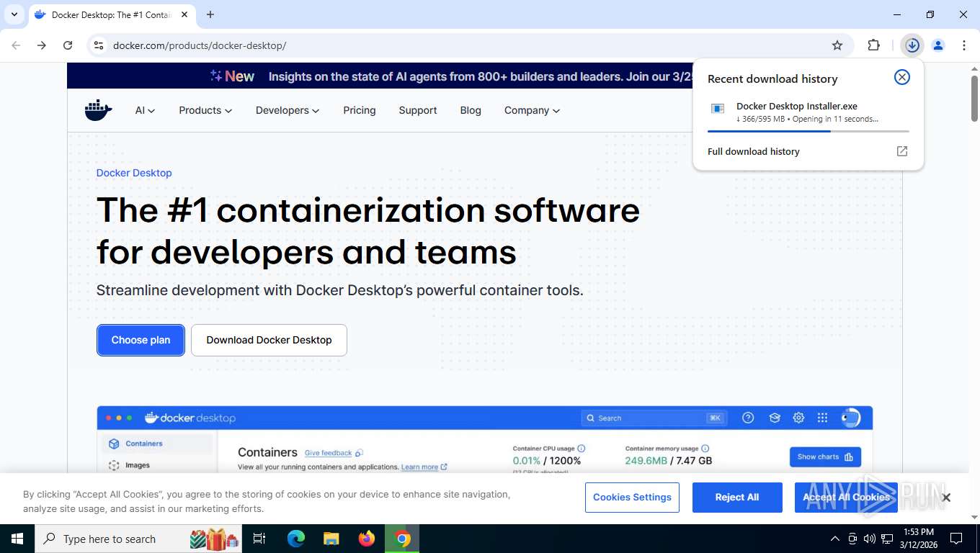Go back to the previous page
980x553 pixels.
(16, 45)
